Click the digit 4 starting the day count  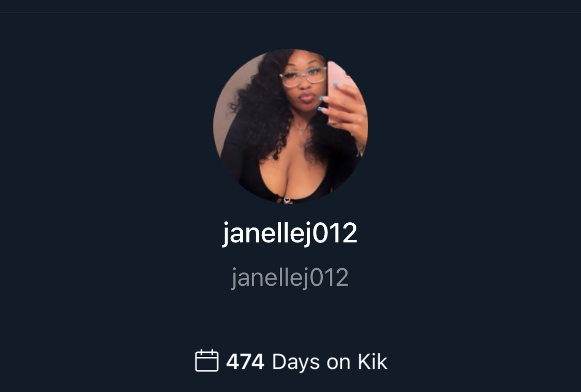(233, 362)
